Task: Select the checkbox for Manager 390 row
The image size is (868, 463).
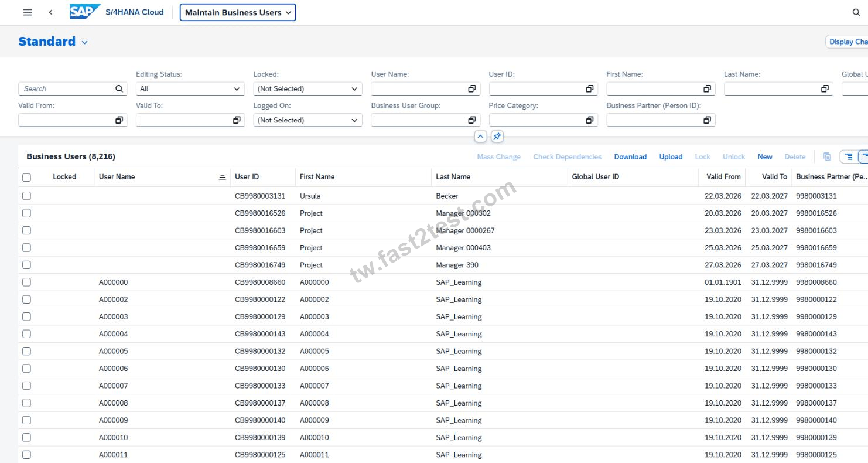Action: [26, 265]
